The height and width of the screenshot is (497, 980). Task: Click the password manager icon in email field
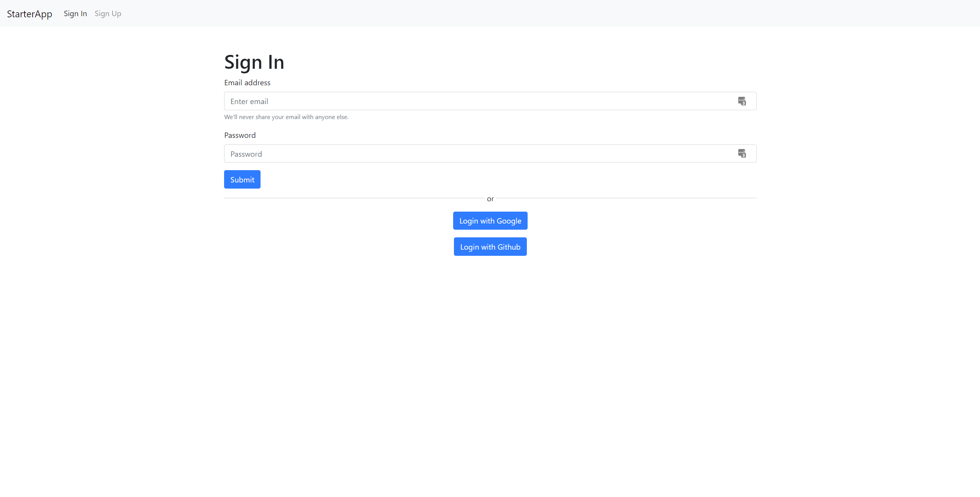(742, 101)
